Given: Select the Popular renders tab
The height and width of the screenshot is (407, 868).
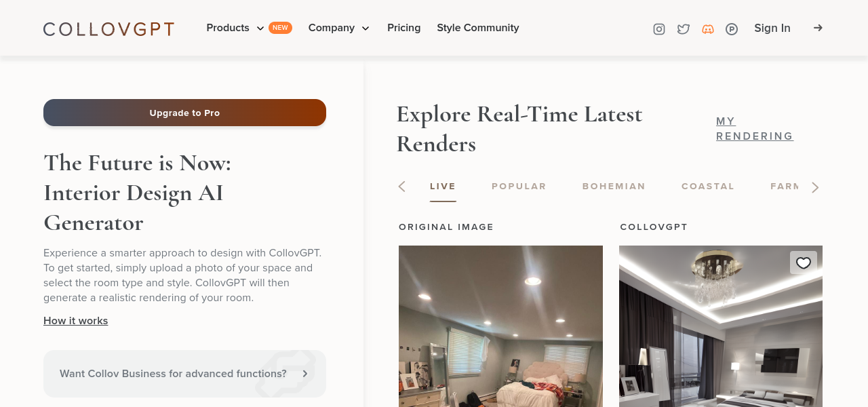Looking at the screenshot, I should [519, 187].
